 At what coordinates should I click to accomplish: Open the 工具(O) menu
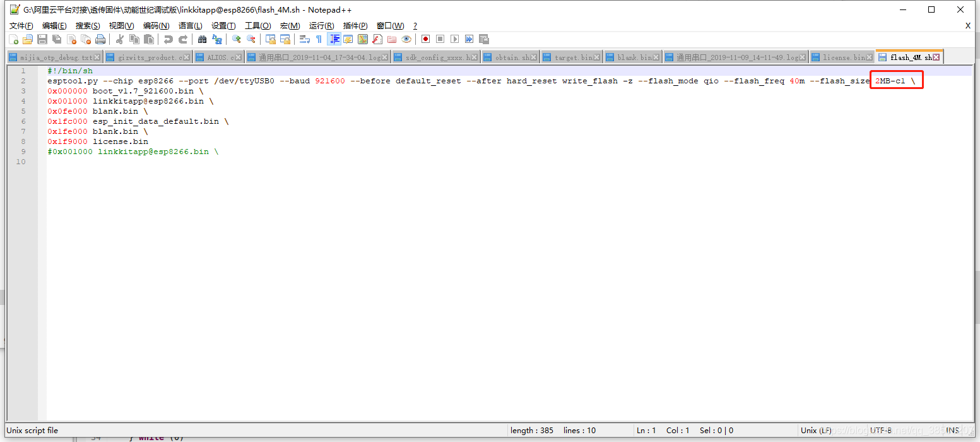coord(257,26)
